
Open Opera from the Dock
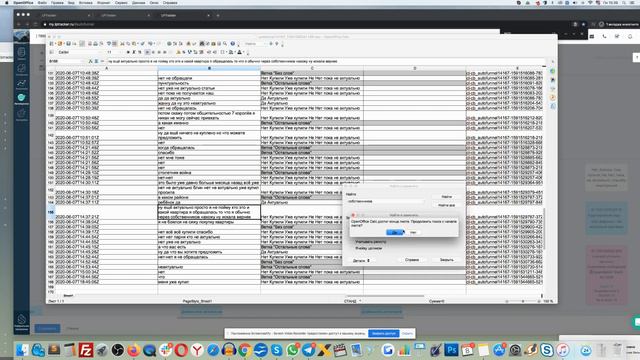181,350
